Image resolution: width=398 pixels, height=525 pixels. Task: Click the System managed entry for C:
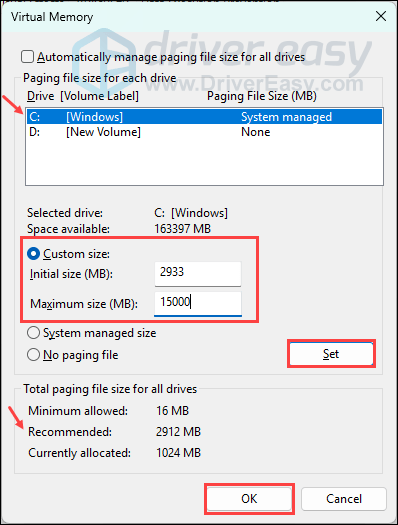(287, 117)
